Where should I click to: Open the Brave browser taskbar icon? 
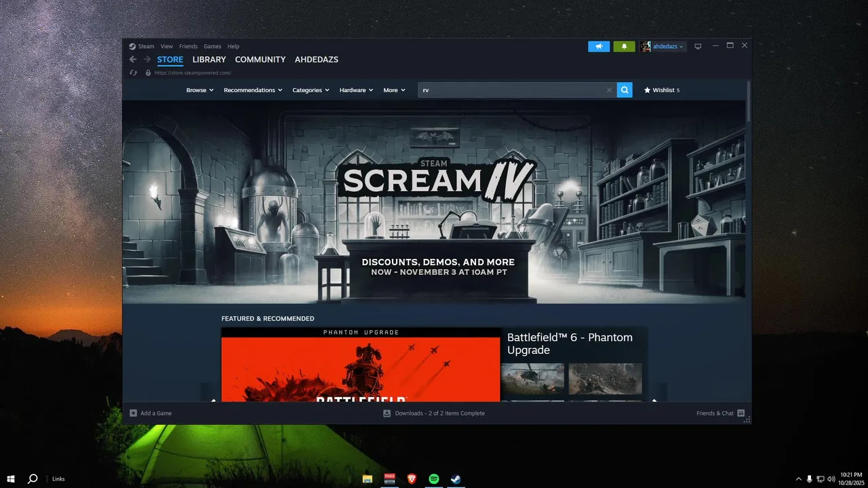pyautogui.click(x=412, y=479)
